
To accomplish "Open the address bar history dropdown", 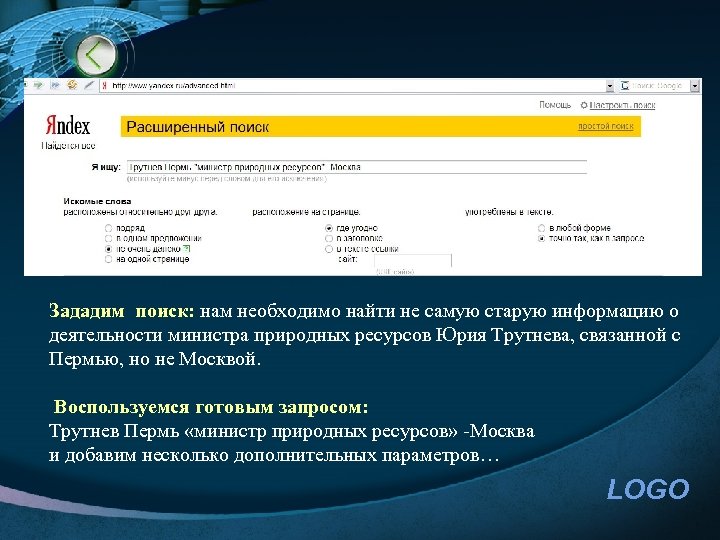I will (609, 86).
